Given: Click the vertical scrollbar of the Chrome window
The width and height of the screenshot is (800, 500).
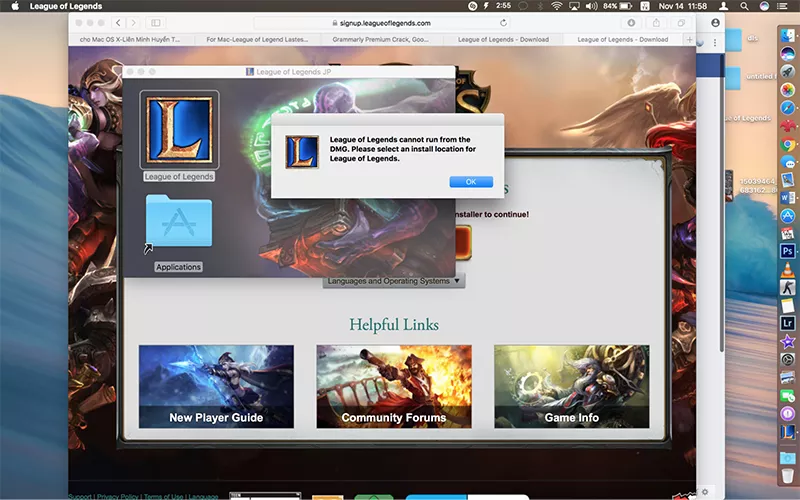Looking at the screenshot, I should tap(721, 202).
